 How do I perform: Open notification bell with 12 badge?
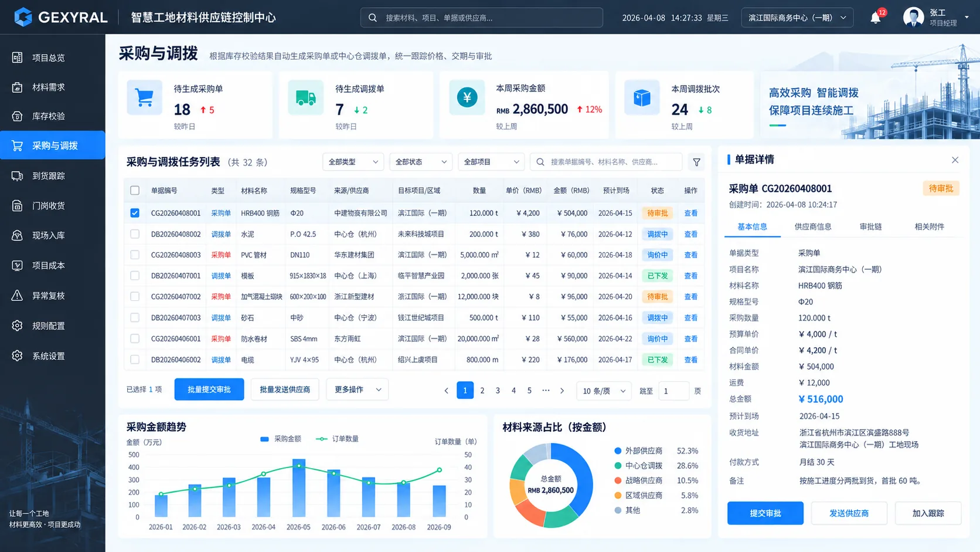pos(876,18)
